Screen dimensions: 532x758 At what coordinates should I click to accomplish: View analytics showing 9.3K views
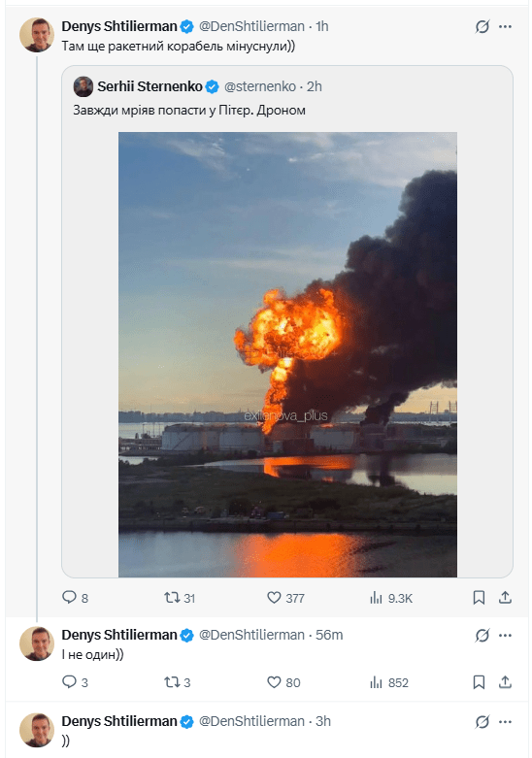pyautogui.click(x=391, y=598)
